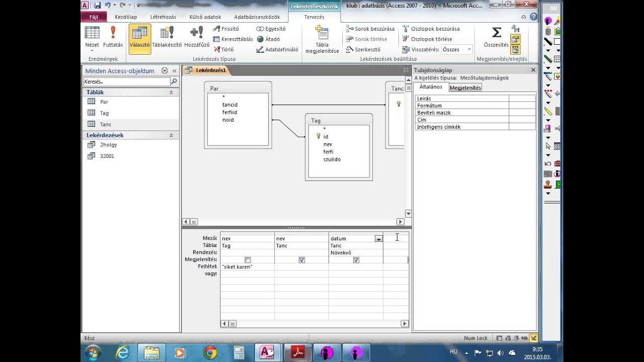Click the Egyesítő union query
The image size is (644, 362).
[x=271, y=29]
